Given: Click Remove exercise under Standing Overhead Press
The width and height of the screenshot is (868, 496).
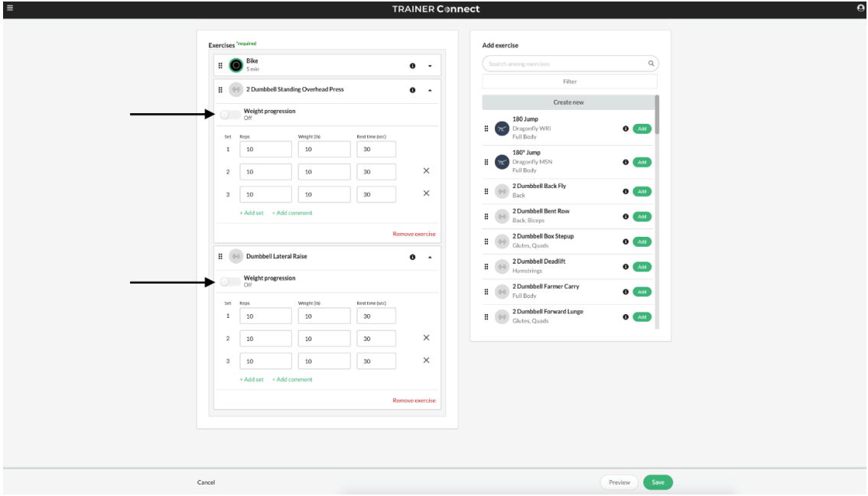Looking at the screenshot, I should [414, 234].
